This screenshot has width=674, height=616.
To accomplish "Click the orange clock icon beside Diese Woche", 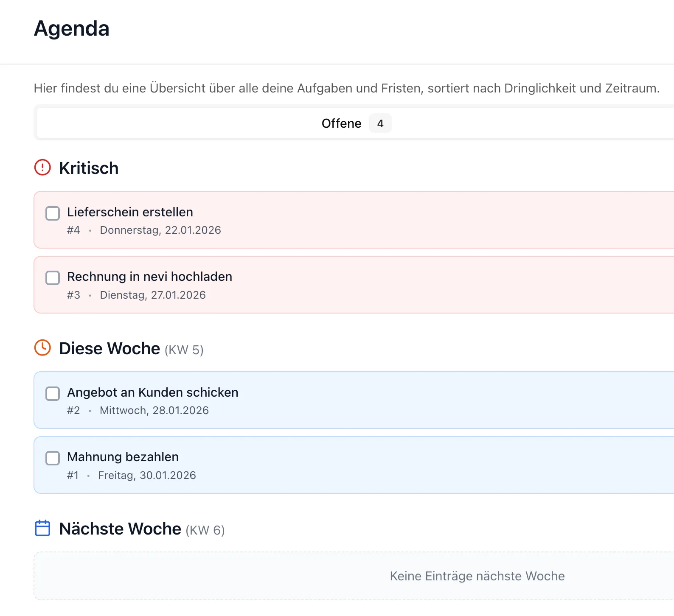I will tap(42, 348).
